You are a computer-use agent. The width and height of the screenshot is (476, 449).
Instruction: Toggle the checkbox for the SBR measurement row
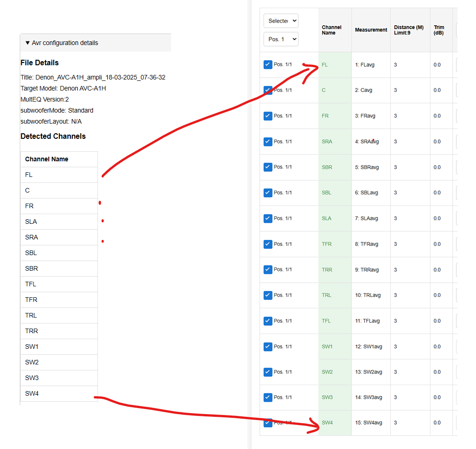[268, 167]
